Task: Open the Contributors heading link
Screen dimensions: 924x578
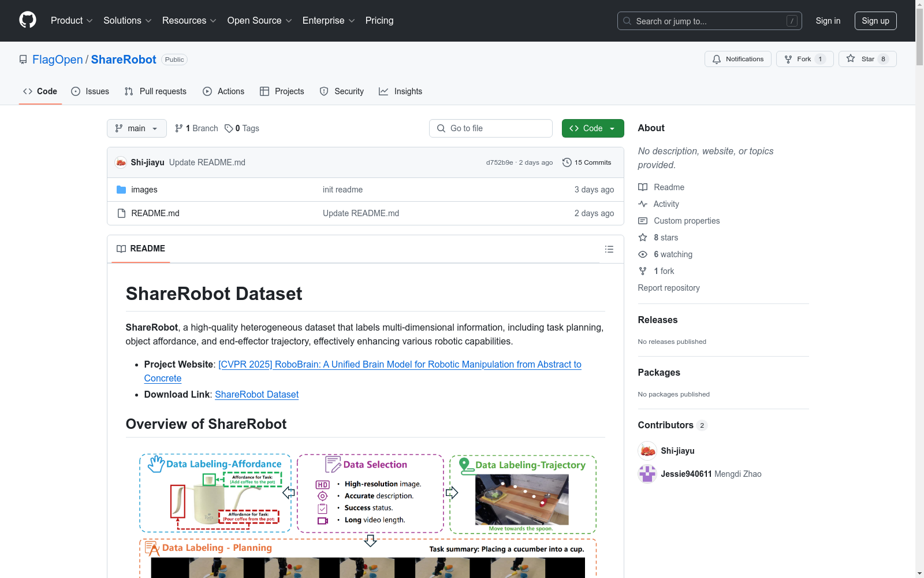Action: pyautogui.click(x=673, y=425)
